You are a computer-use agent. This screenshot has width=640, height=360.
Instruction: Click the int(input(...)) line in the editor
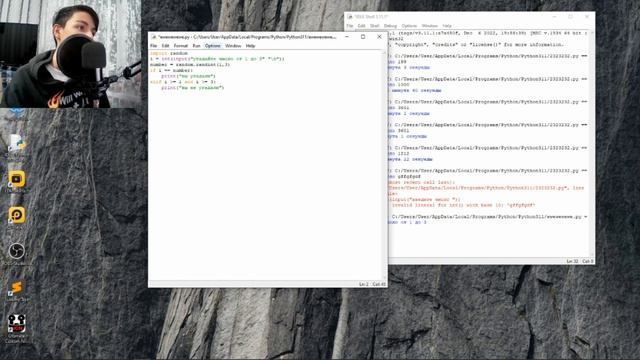tap(217, 59)
